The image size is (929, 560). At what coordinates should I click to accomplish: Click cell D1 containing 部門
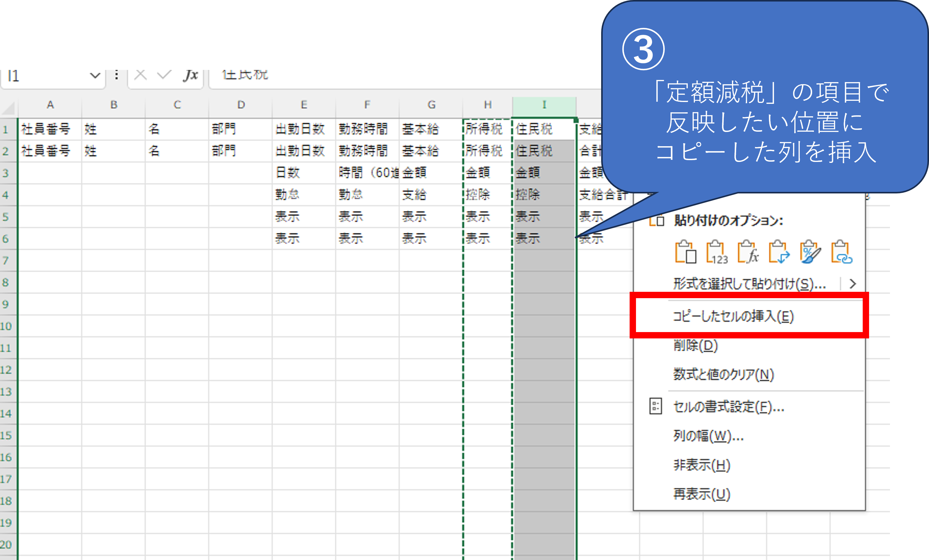(x=241, y=129)
